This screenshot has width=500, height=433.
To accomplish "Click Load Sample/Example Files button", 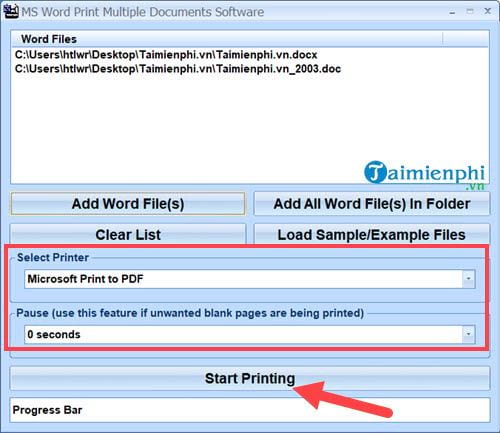I will tap(372, 234).
